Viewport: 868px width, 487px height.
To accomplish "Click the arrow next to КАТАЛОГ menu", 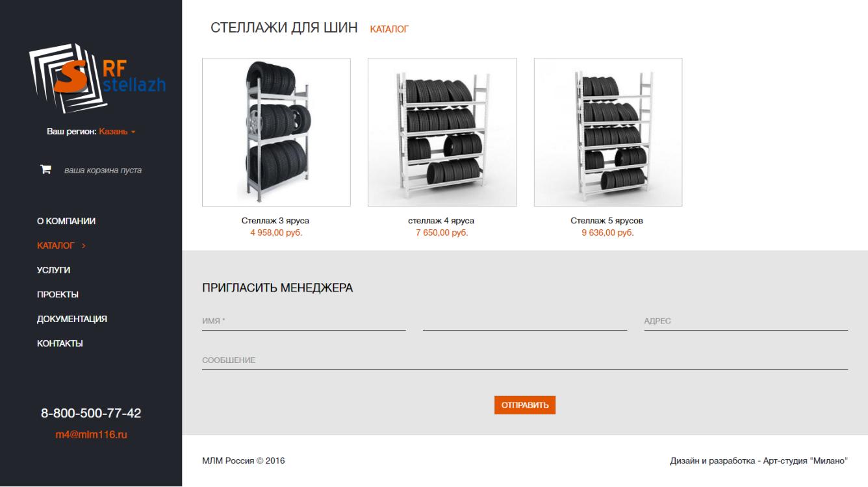I will point(84,246).
